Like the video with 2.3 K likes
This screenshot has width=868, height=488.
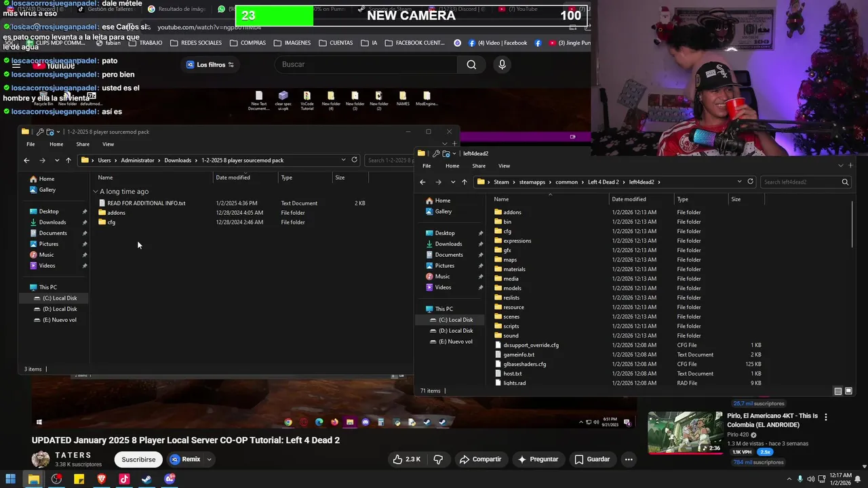tap(406, 460)
